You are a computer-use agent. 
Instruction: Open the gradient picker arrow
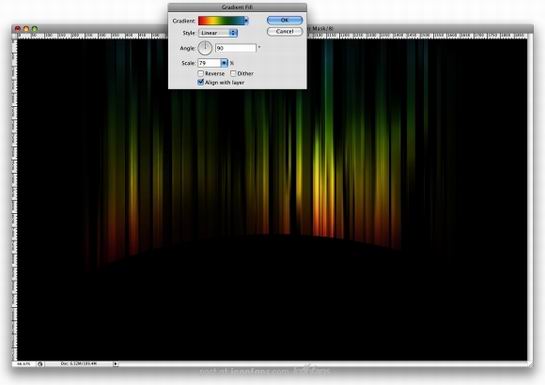click(246, 21)
